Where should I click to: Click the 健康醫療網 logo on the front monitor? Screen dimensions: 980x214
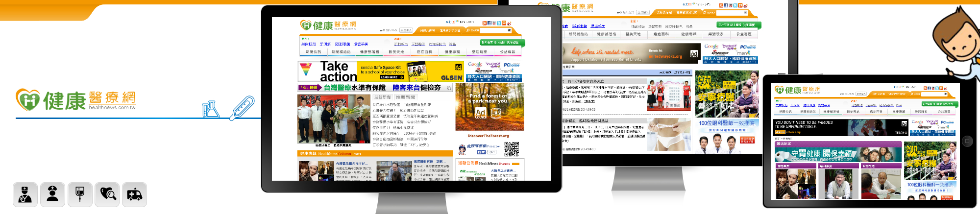coord(328,25)
